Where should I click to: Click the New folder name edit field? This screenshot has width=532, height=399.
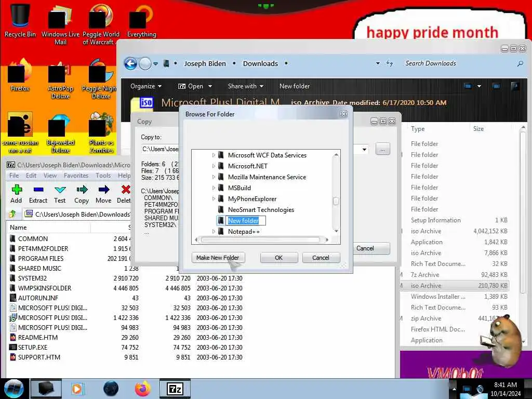pyautogui.click(x=246, y=220)
